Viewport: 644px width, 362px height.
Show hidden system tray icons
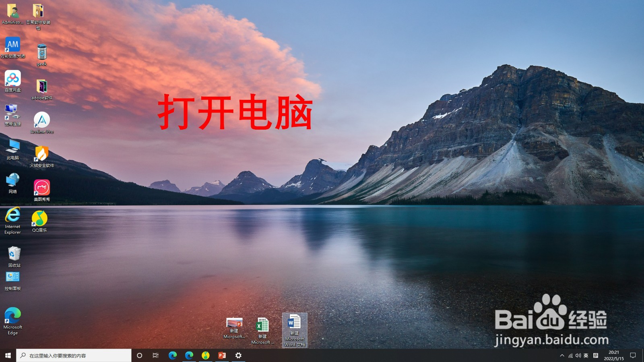pyautogui.click(x=562, y=356)
